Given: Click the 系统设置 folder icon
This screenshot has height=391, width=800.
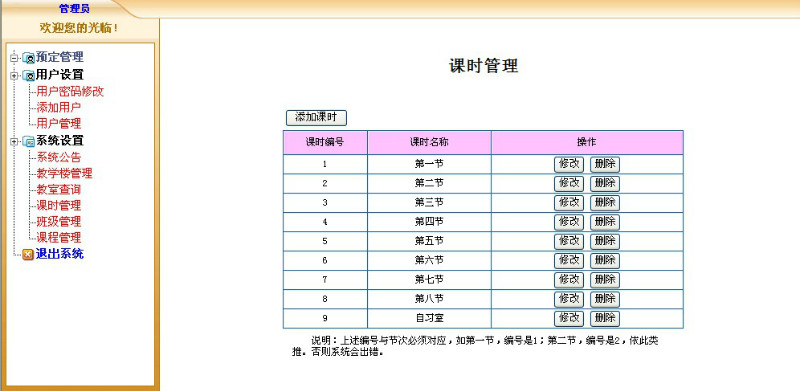Looking at the screenshot, I should [29, 141].
